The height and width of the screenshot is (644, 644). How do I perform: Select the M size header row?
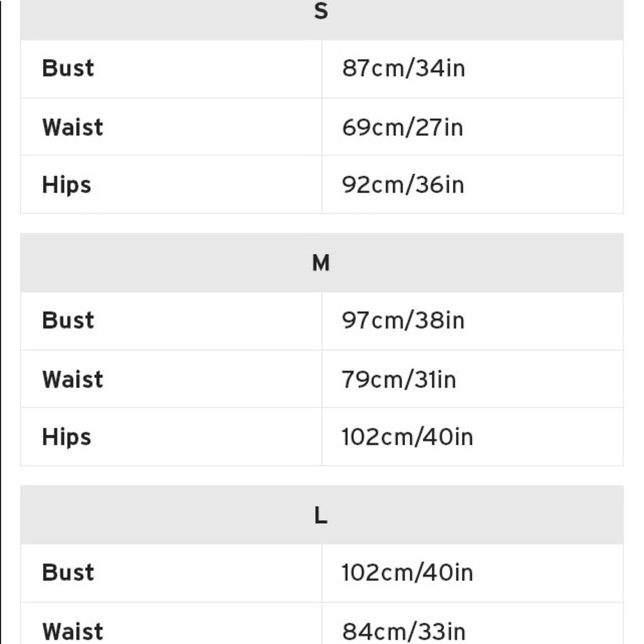click(321, 263)
